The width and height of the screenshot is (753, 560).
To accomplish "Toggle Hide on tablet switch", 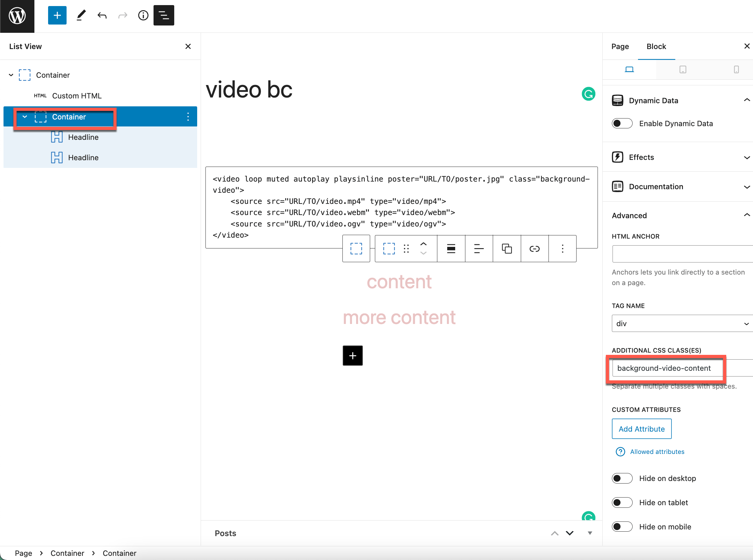I will point(622,502).
